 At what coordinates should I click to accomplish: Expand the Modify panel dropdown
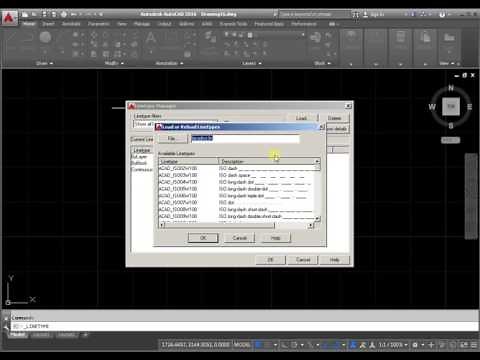click(114, 63)
